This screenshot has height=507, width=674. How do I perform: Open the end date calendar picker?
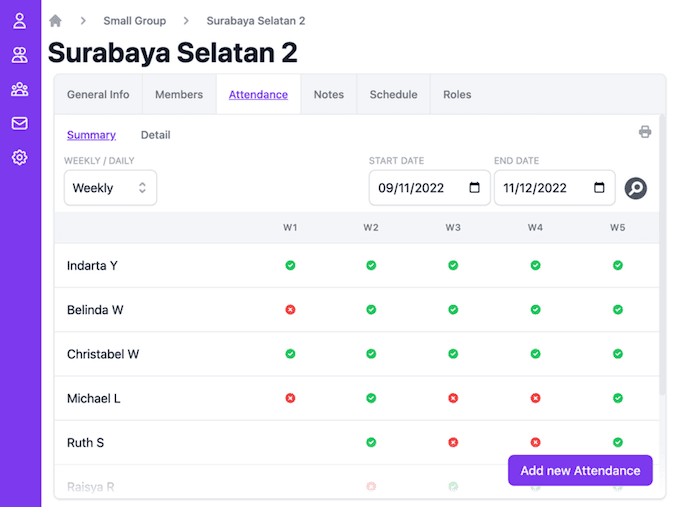pos(599,188)
